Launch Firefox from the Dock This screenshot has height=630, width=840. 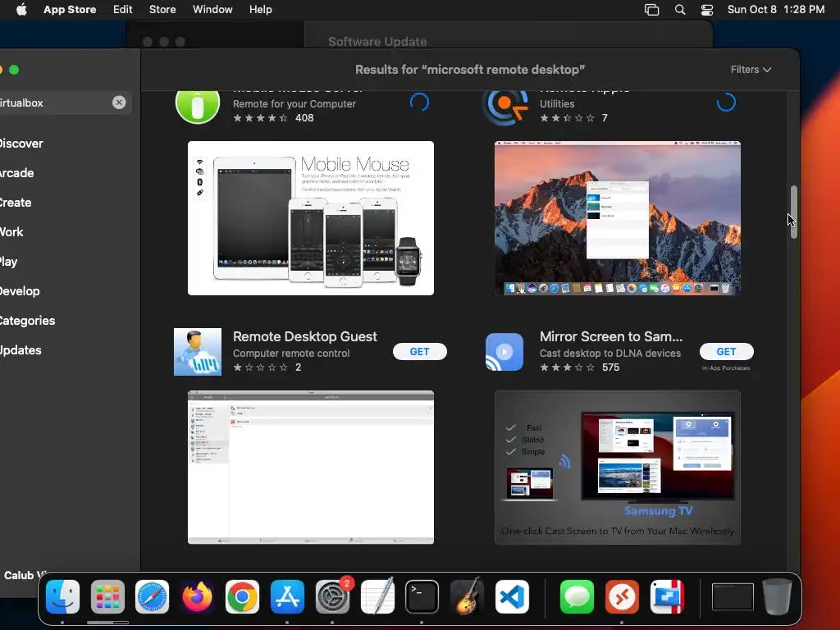pyautogui.click(x=197, y=597)
